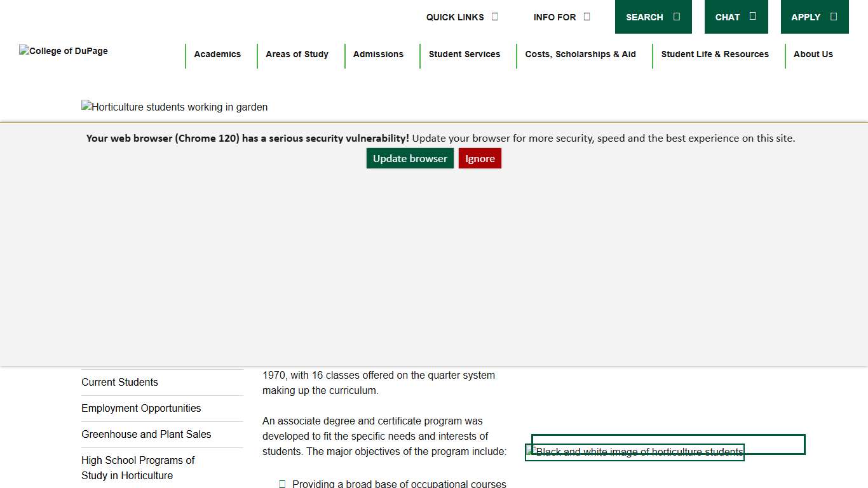Visit the Employment Opportunities sidebar link
The image size is (868, 488).
coord(141,409)
